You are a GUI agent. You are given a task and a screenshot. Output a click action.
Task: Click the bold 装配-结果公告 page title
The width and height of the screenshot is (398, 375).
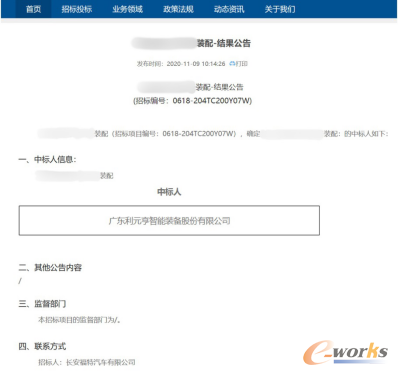pyautogui.click(x=224, y=43)
